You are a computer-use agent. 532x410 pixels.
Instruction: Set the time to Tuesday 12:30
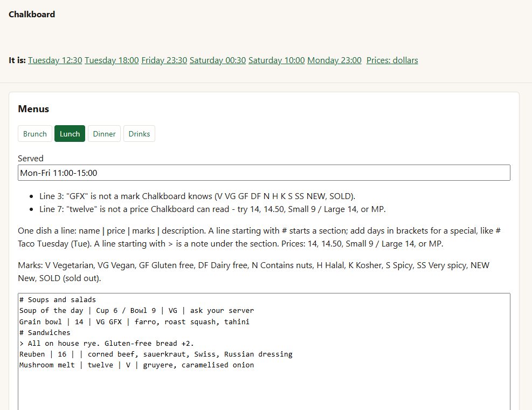click(x=55, y=60)
